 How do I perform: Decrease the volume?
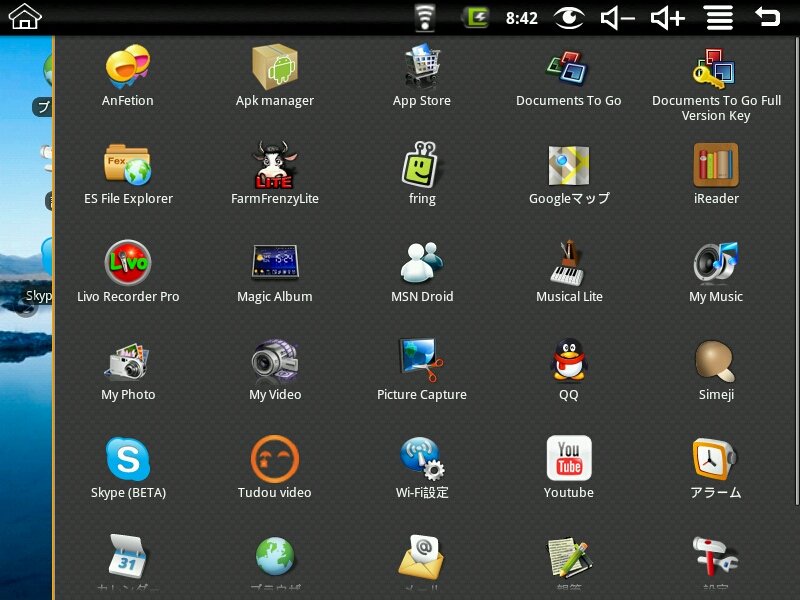point(617,18)
